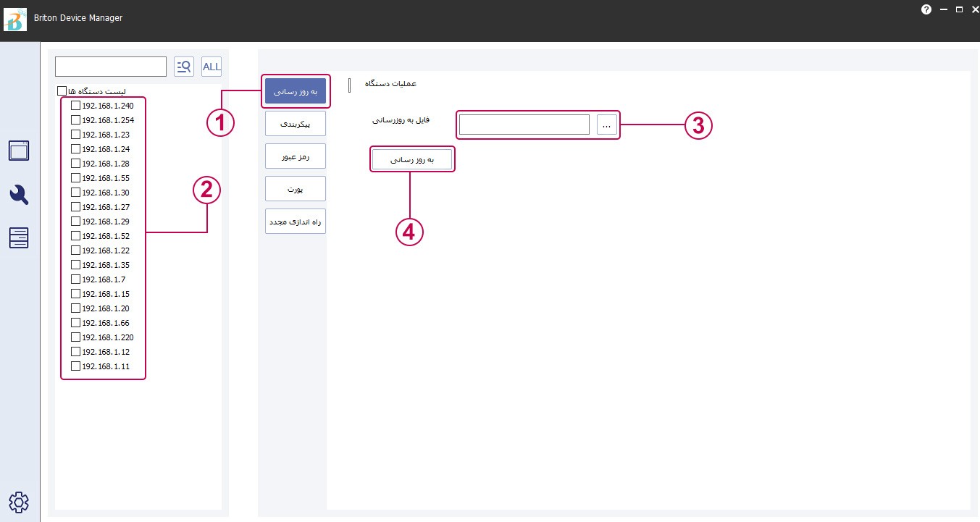Screen dimensions: 980x522
Task: Open the راه اندازی مجدد tab
Action: click(296, 222)
